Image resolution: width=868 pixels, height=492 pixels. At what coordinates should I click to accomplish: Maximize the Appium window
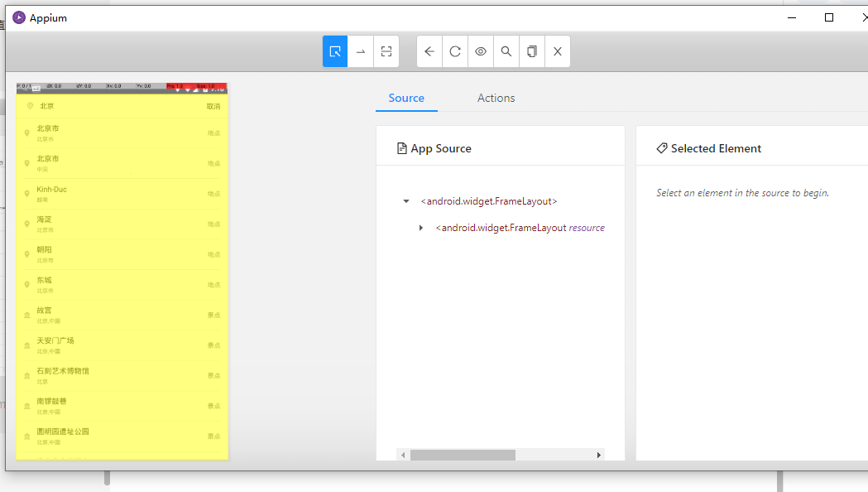pos(829,17)
